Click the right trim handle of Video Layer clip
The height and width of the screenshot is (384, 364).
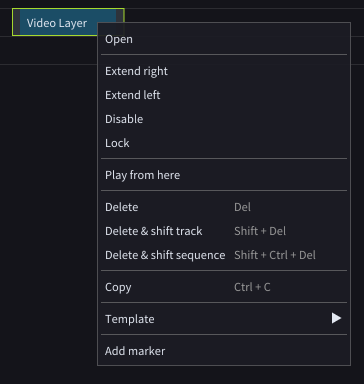[120, 16]
